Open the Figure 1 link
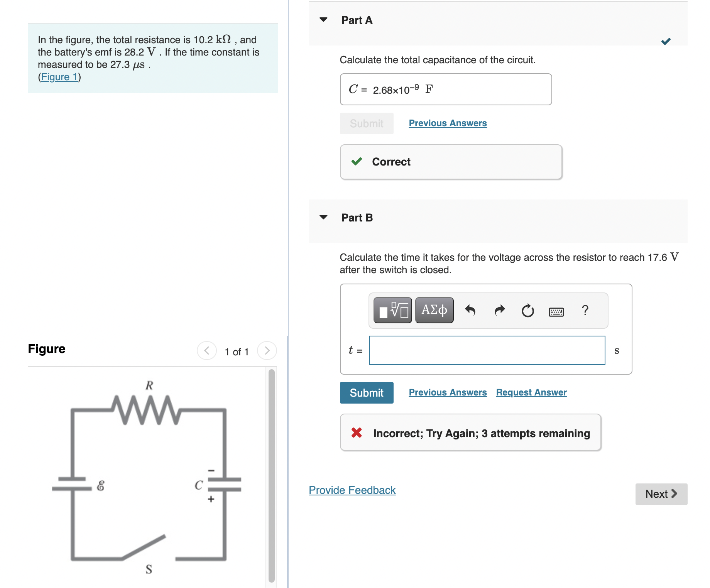The height and width of the screenshot is (588, 710). point(59,77)
